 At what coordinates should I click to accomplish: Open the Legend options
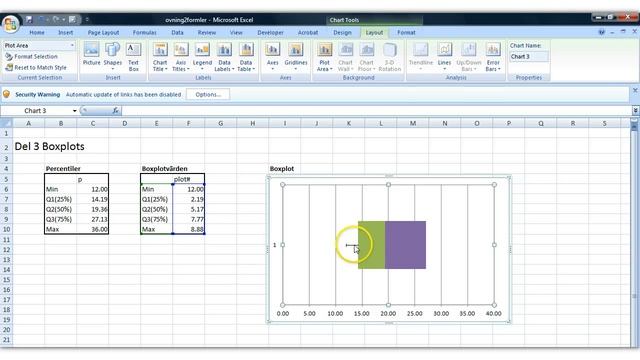coord(202,56)
